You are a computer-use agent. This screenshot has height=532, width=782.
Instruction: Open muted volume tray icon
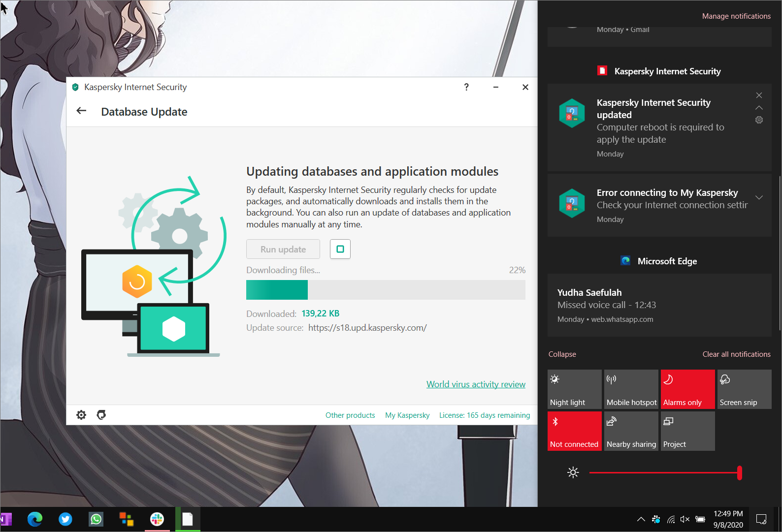click(685, 519)
